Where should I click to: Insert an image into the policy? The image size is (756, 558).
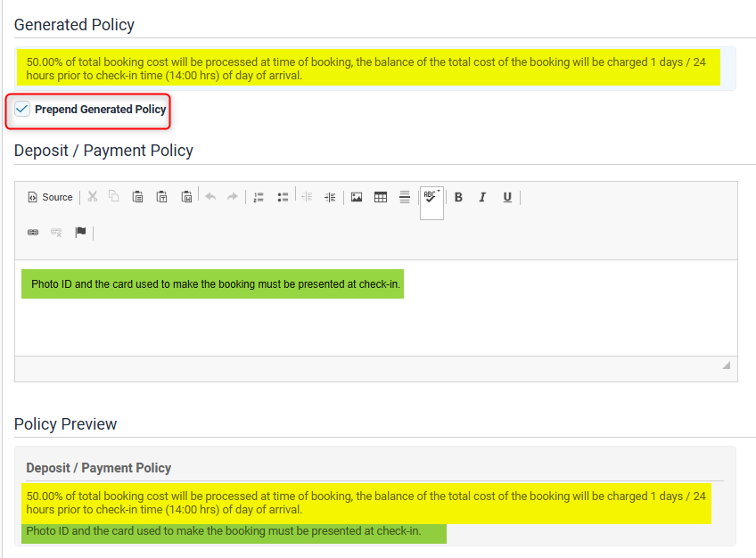click(x=357, y=197)
